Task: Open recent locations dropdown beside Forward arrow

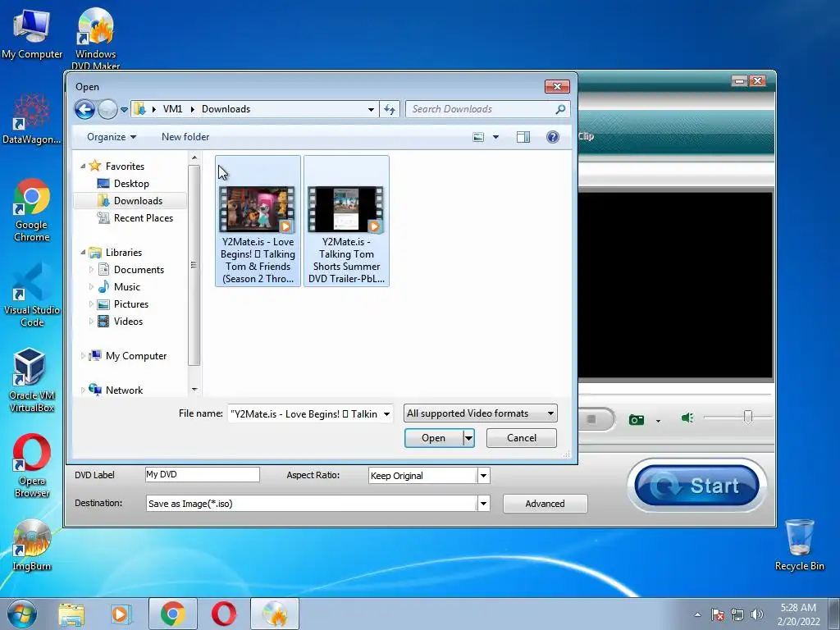Action: 125,109
